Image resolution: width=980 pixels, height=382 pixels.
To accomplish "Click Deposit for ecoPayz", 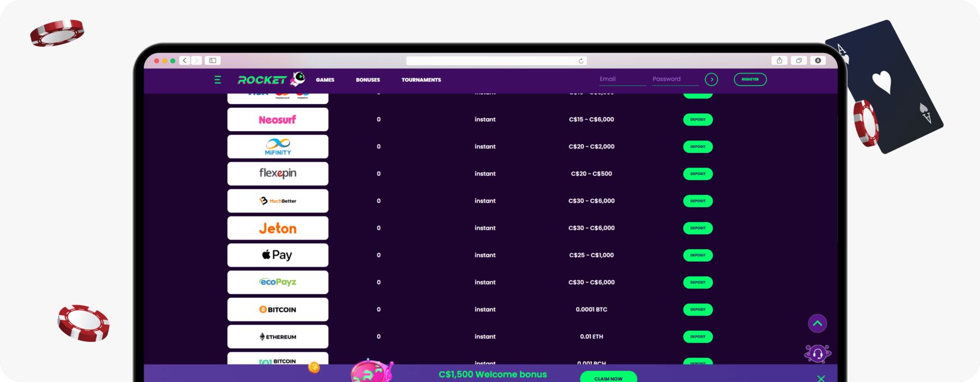I will tap(698, 282).
